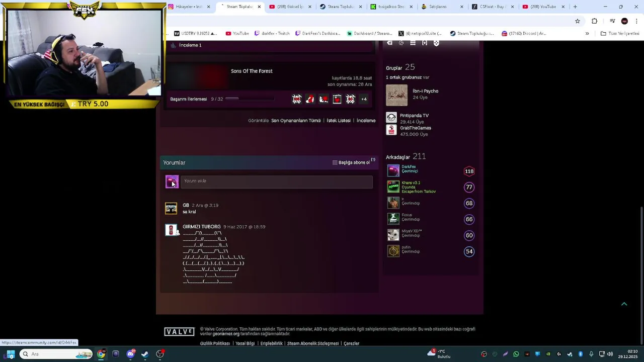Close the Instagram Hikayeler tab

point(208,7)
